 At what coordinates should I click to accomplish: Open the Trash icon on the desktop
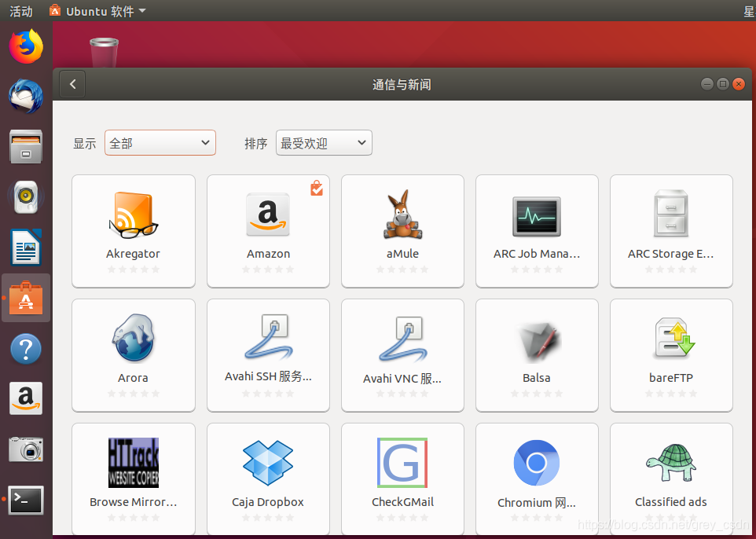105,53
